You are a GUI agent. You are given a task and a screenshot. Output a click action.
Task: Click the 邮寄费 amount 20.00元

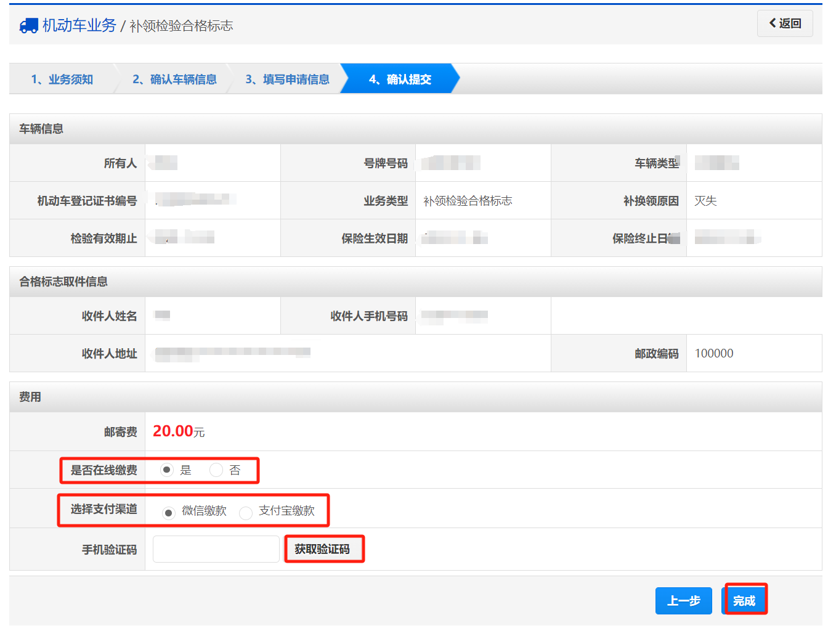pos(179,431)
